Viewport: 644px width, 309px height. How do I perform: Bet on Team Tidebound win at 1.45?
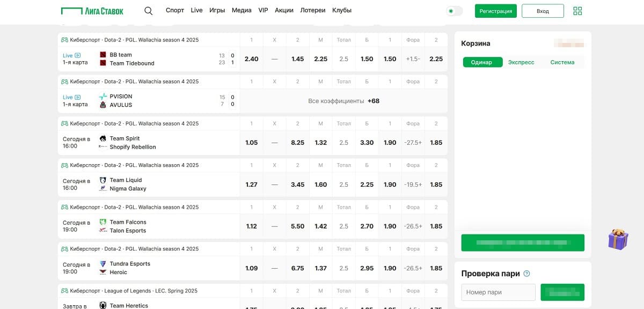pyautogui.click(x=297, y=59)
